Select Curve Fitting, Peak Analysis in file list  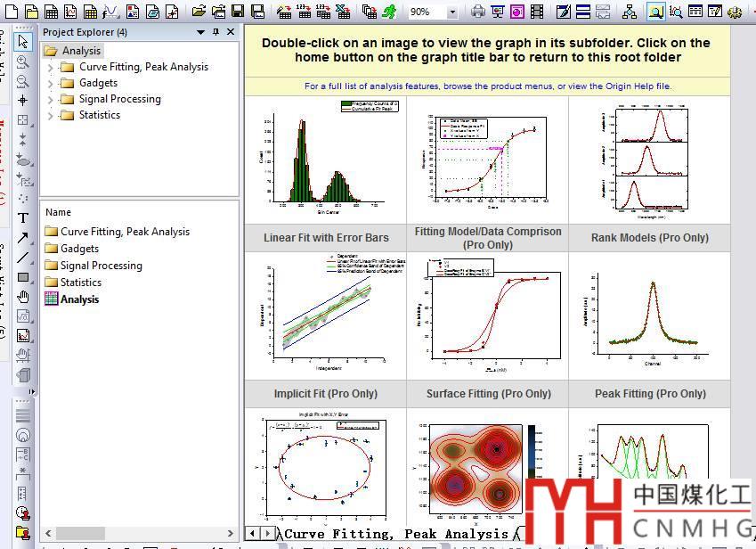click(x=118, y=232)
